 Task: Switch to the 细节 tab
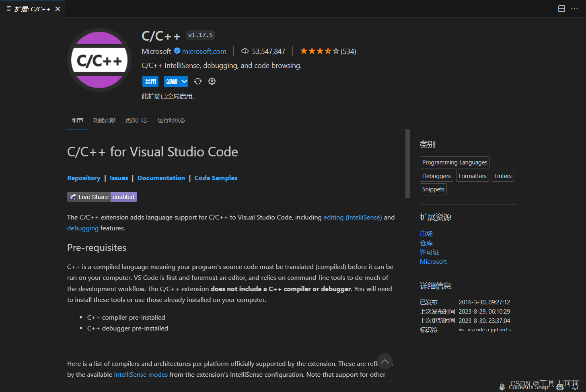(x=78, y=120)
